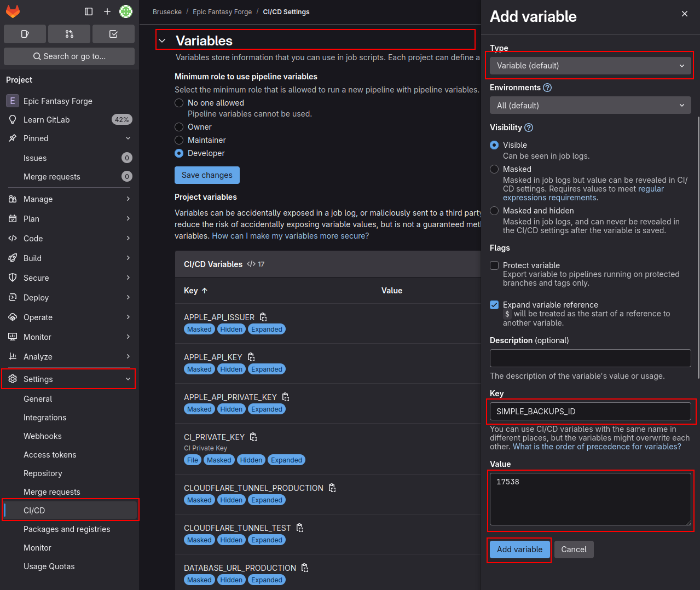
Task: Open the to-do list shortcut icon
Action: pos(113,34)
